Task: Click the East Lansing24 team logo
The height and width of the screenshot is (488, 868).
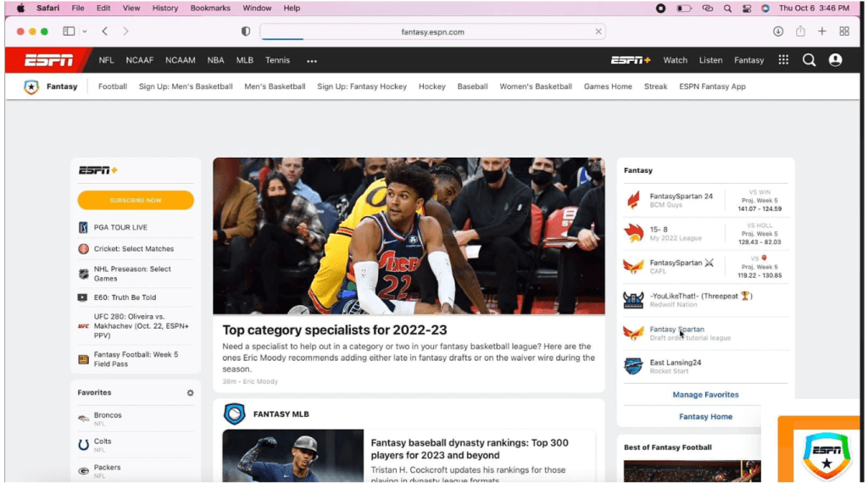Action: click(x=633, y=366)
